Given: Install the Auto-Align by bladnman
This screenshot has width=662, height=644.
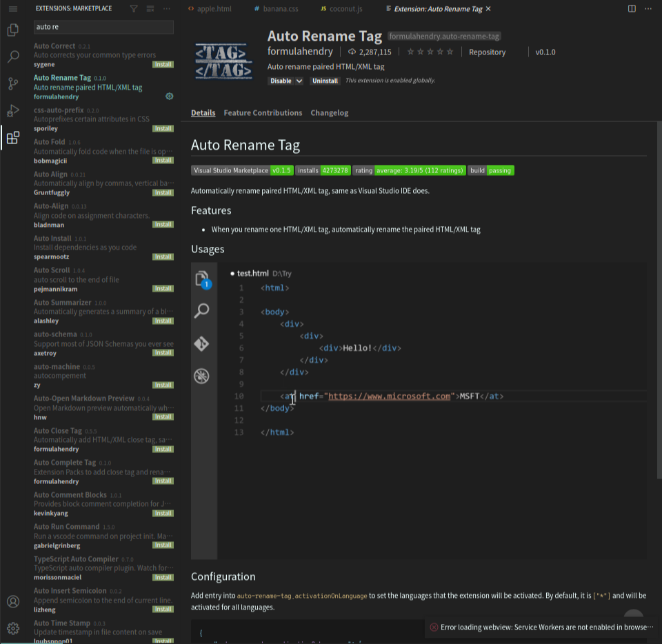Looking at the screenshot, I should click(163, 225).
